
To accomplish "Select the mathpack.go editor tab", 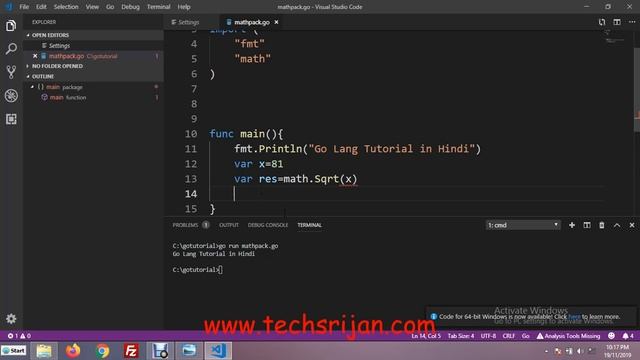I will pyautogui.click(x=251, y=22).
